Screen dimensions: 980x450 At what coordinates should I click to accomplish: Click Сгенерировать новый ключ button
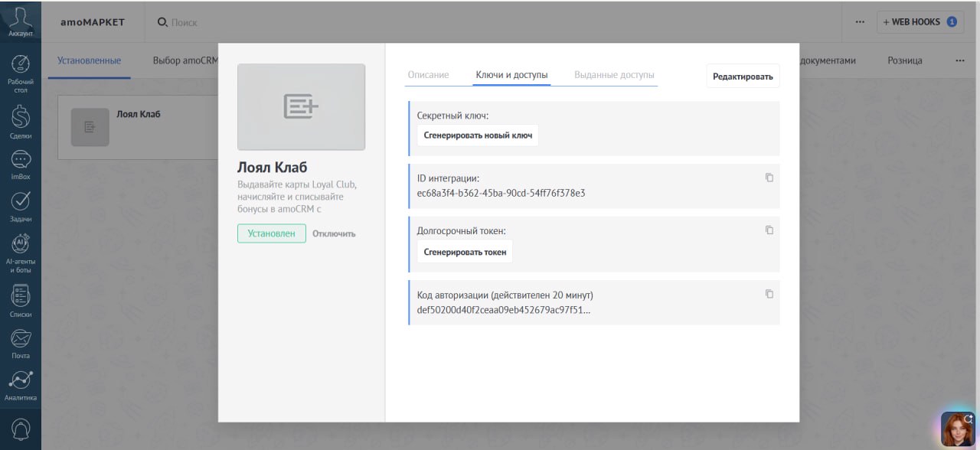point(478,135)
